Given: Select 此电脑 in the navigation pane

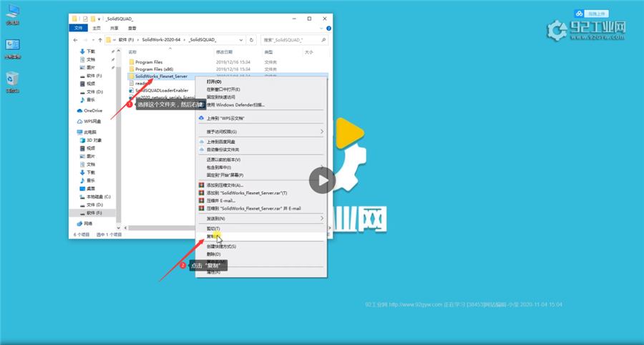Looking at the screenshot, I should point(87,132).
